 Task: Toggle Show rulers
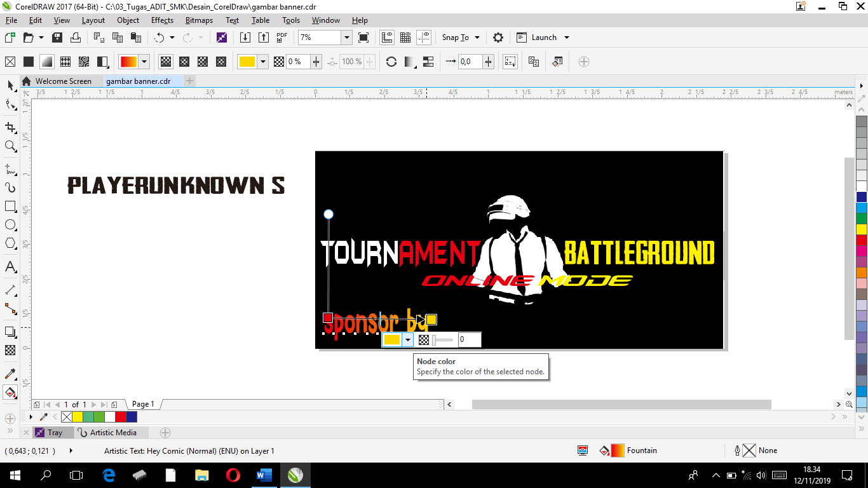tap(387, 37)
